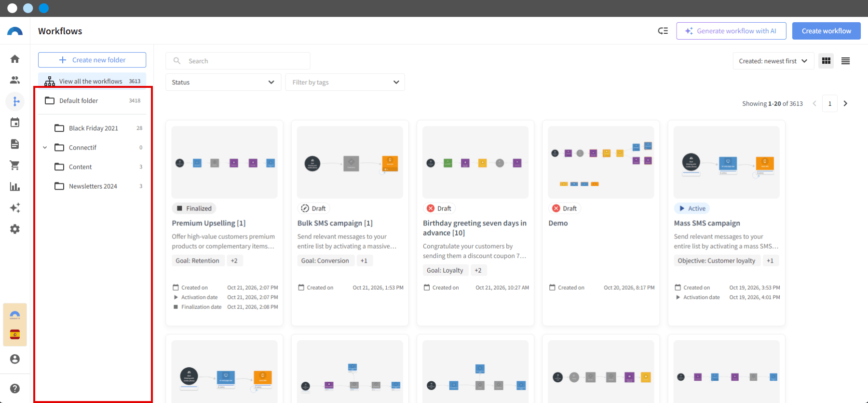The image size is (868, 403).
Task: Open the bar chart analytics icon
Action: coord(15,186)
